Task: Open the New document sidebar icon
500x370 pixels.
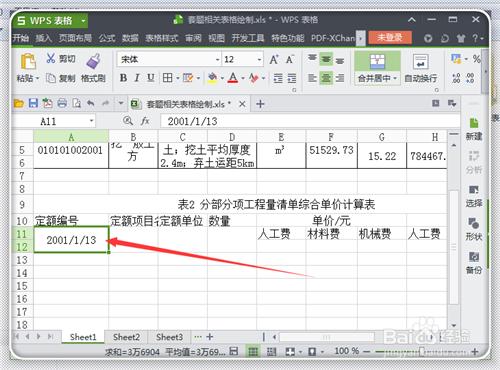Action: (474, 129)
